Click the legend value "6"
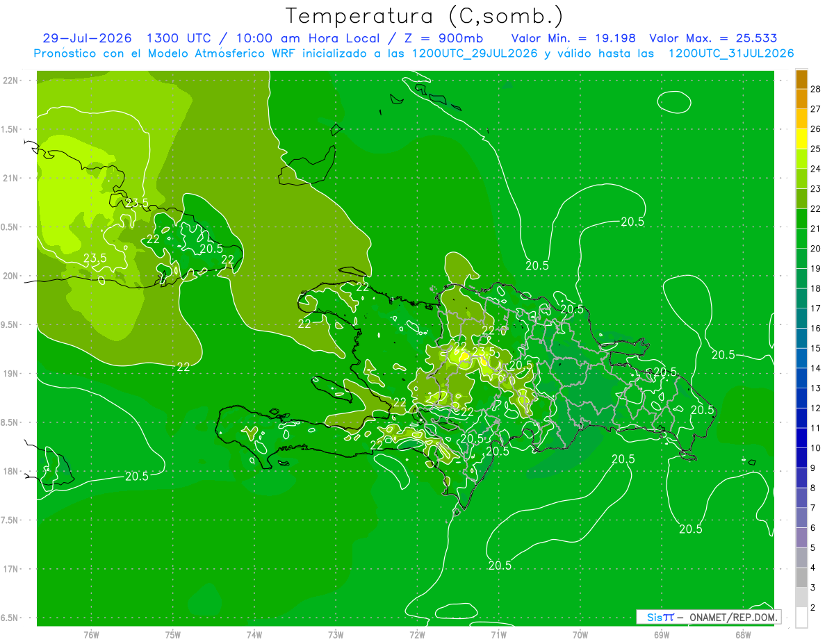The width and height of the screenshot is (834, 644). pyautogui.click(x=813, y=528)
